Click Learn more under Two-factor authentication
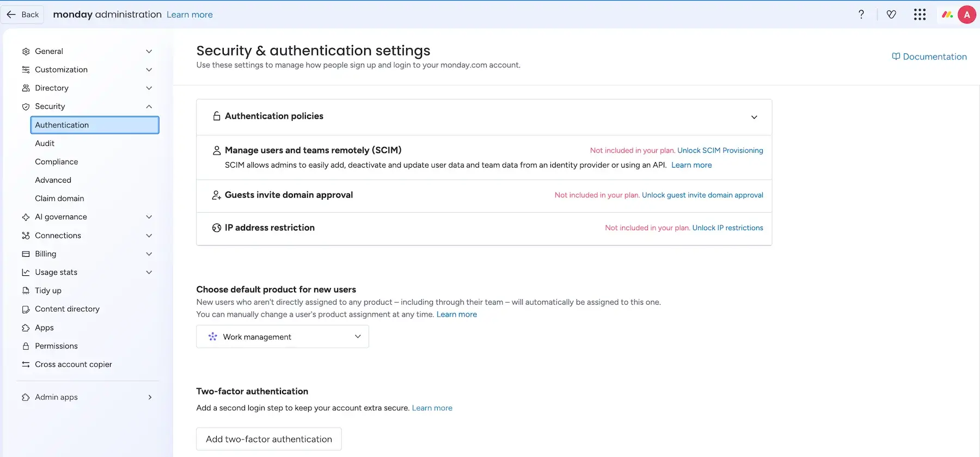The width and height of the screenshot is (980, 457). [432, 408]
